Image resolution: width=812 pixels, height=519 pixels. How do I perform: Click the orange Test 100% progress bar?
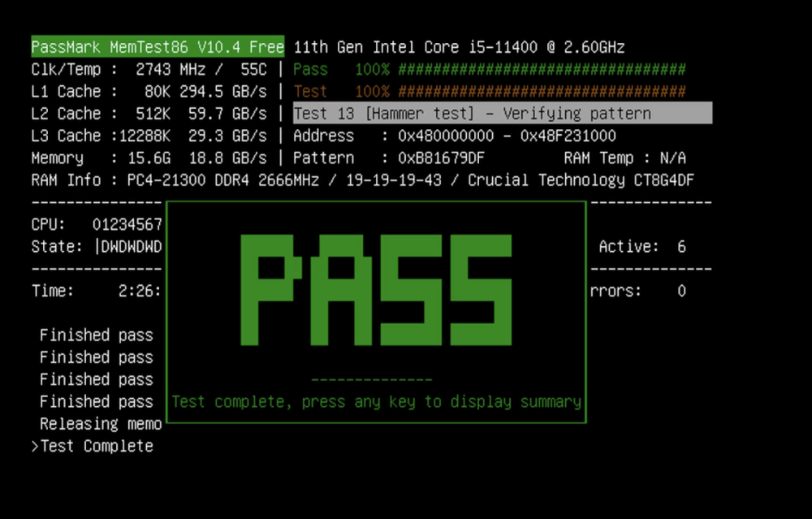(542, 92)
